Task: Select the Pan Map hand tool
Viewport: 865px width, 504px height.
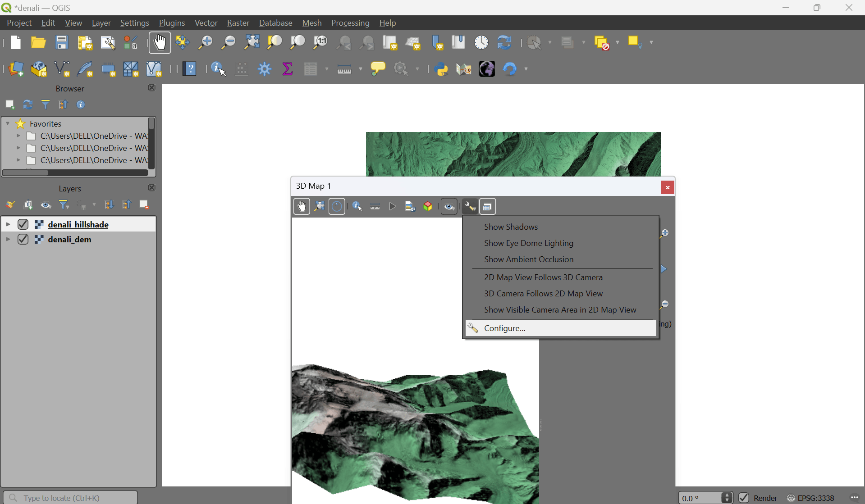Action: [x=160, y=43]
